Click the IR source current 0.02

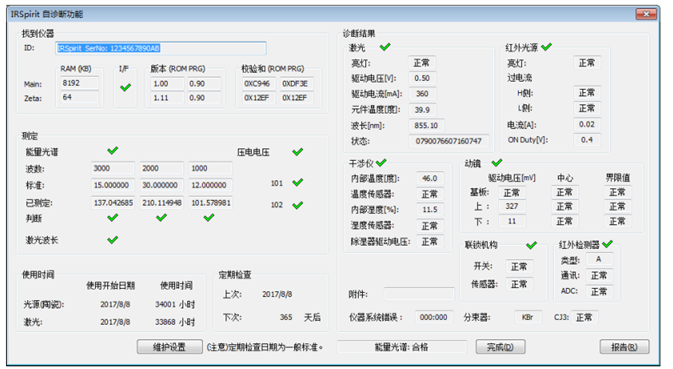(587, 124)
